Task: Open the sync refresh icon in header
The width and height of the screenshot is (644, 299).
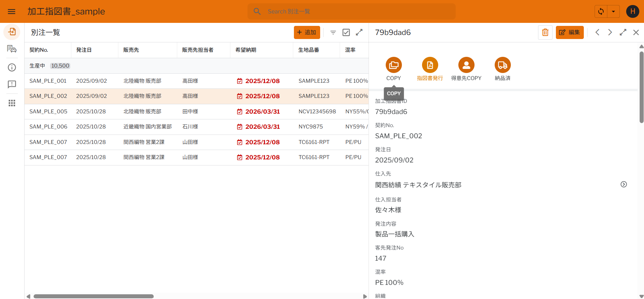Action: [x=601, y=11]
